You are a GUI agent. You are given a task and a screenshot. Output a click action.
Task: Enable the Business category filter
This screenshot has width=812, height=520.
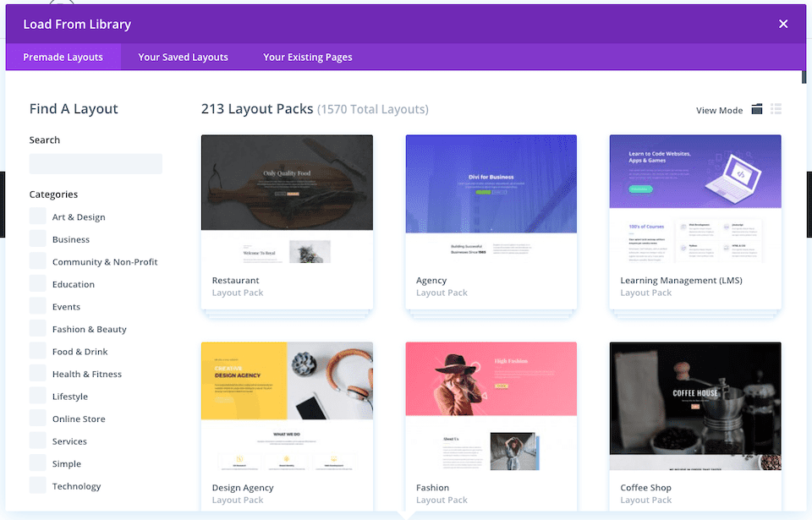coord(37,238)
